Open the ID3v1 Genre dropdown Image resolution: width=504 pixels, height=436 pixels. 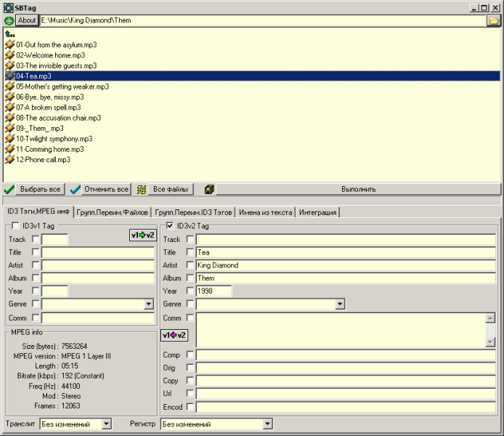point(148,304)
